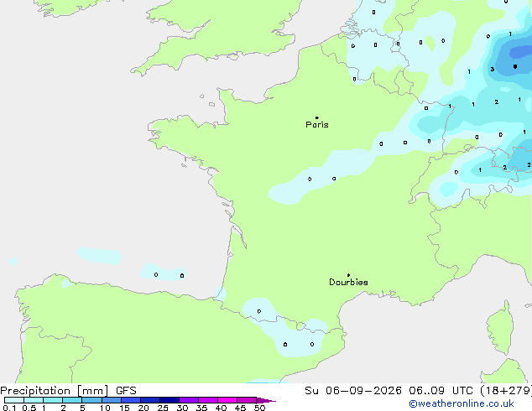Screen dimensions: 532x411
Task: Pick the 0.1–0.5 mm legend swatch
Action: pos(14,400)
